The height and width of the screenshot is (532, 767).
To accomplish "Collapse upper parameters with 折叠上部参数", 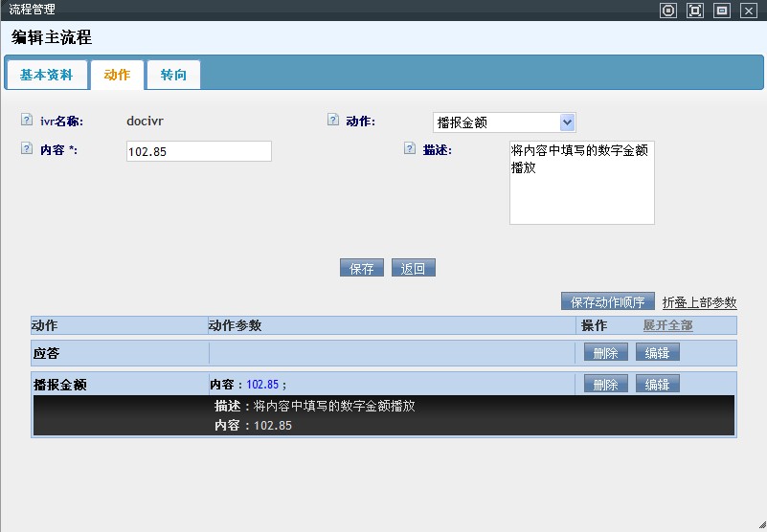I will click(699, 302).
